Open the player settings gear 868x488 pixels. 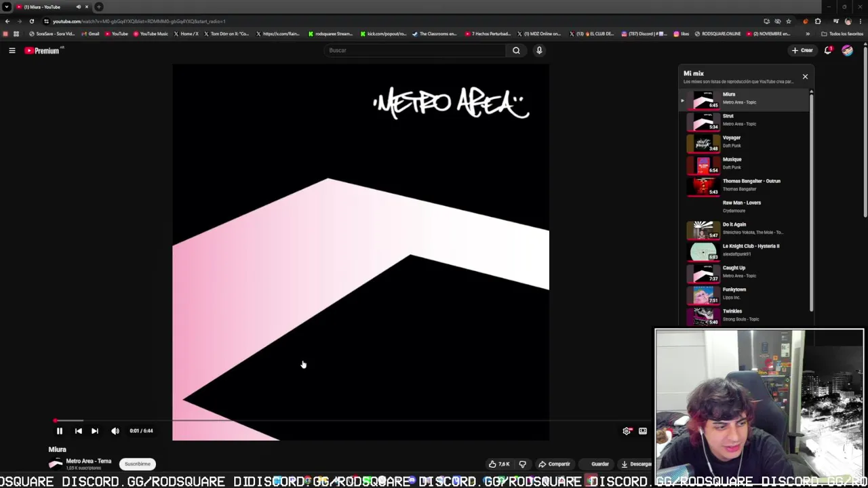click(x=627, y=431)
